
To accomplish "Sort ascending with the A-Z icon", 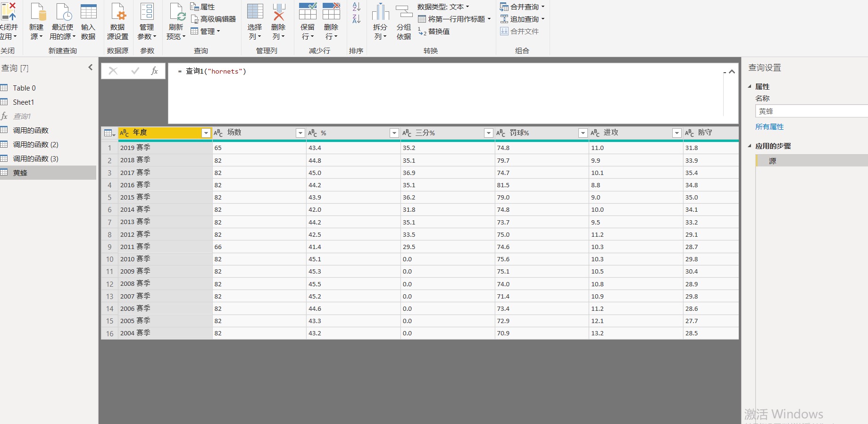I will pyautogui.click(x=356, y=7).
